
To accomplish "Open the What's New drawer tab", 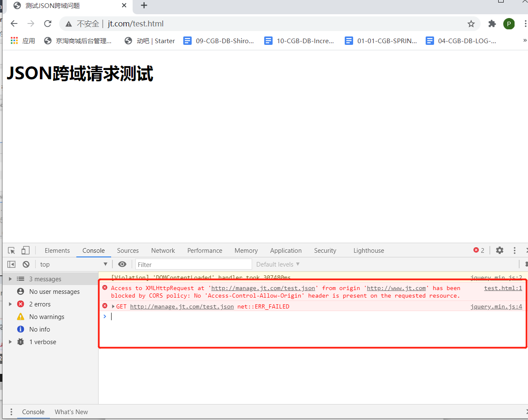I will pyautogui.click(x=71, y=412).
